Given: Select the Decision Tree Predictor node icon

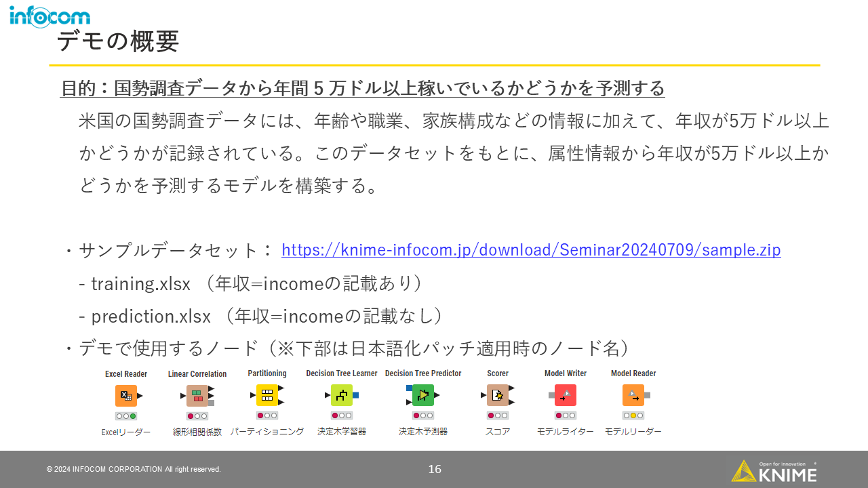Looking at the screenshot, I should [x=422, y=395].
